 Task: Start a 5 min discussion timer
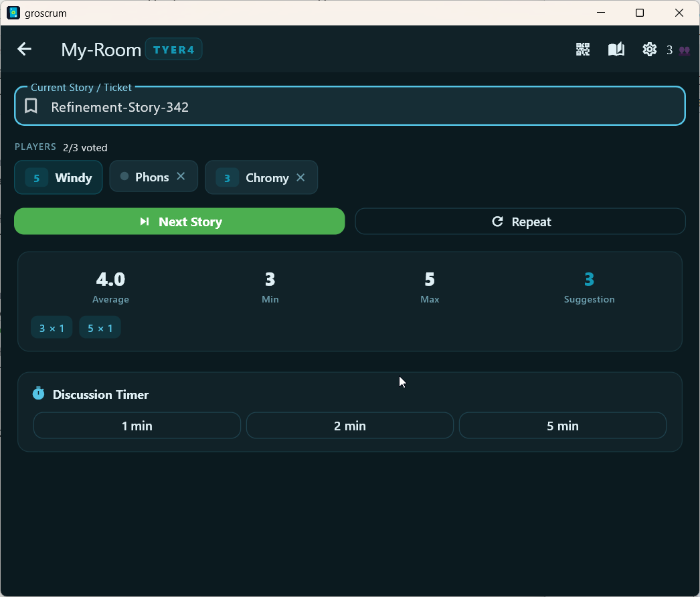tap(563, 426)
